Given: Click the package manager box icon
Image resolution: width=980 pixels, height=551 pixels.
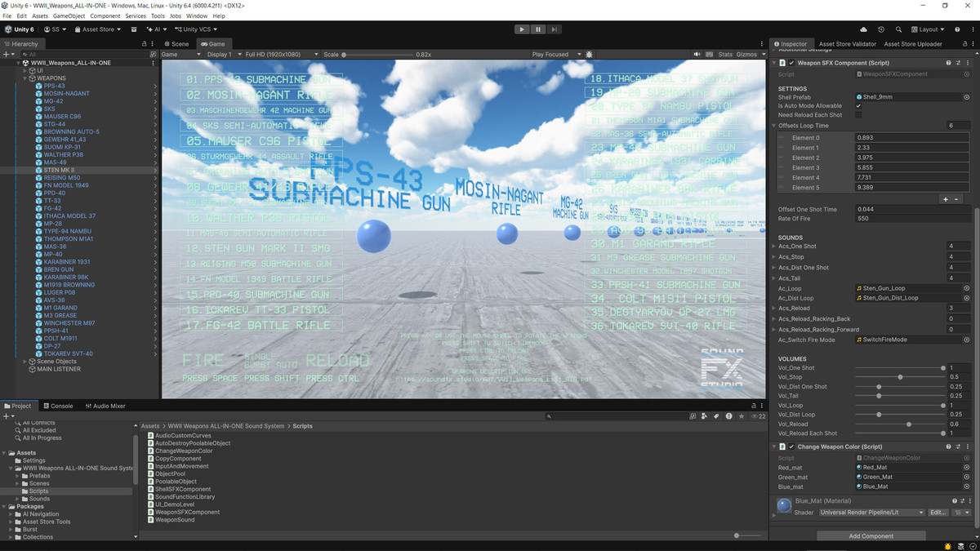Looking at the screenshot, I should tap(134, 29).
